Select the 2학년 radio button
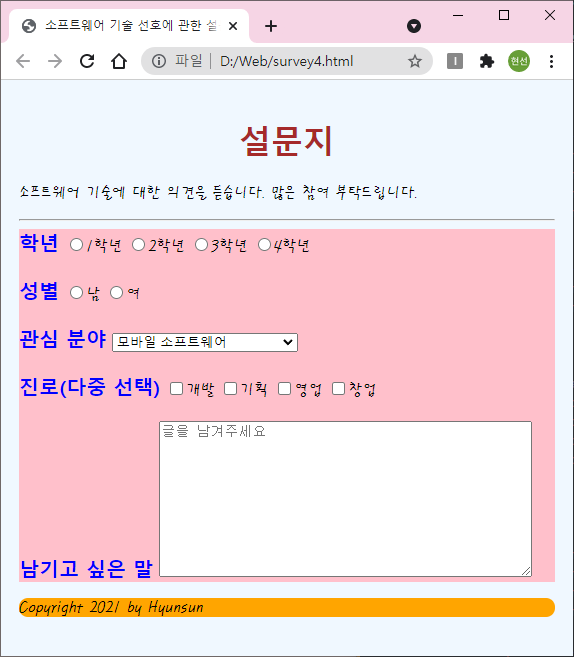This screenshot has width=574, height=657. pyautogui.click(x=138, y=245)
